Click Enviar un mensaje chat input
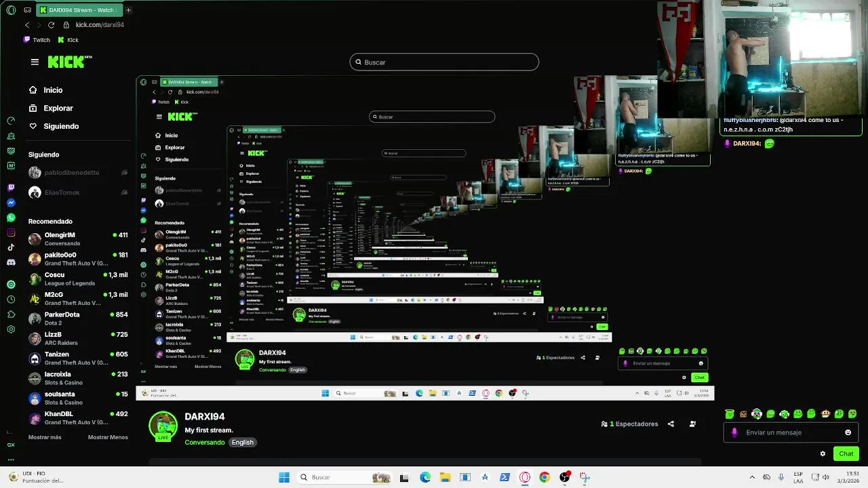This screenshot has width=868, height=488. (790, 432)
